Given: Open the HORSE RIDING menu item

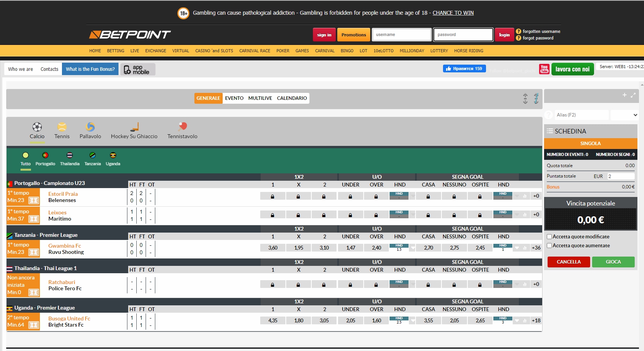Looking at the screenshot, I should [469, 51].
